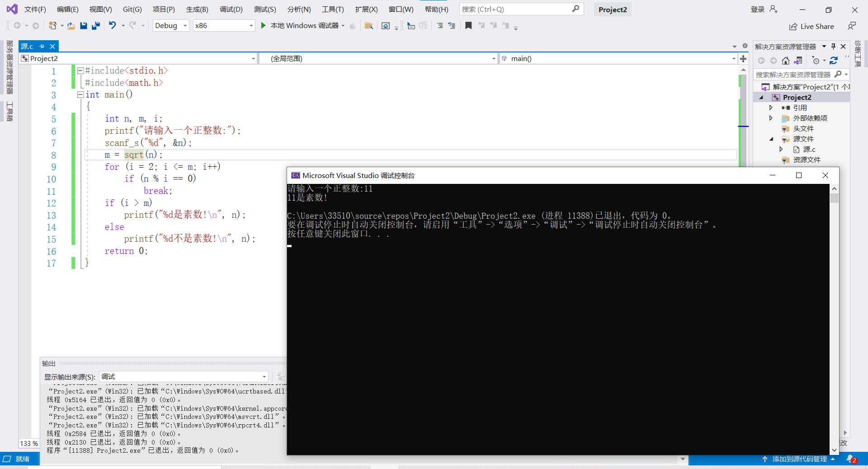Screen dimensions: 868x469
Task: Click the 133 % zoom level box
Action: [29, 444]
